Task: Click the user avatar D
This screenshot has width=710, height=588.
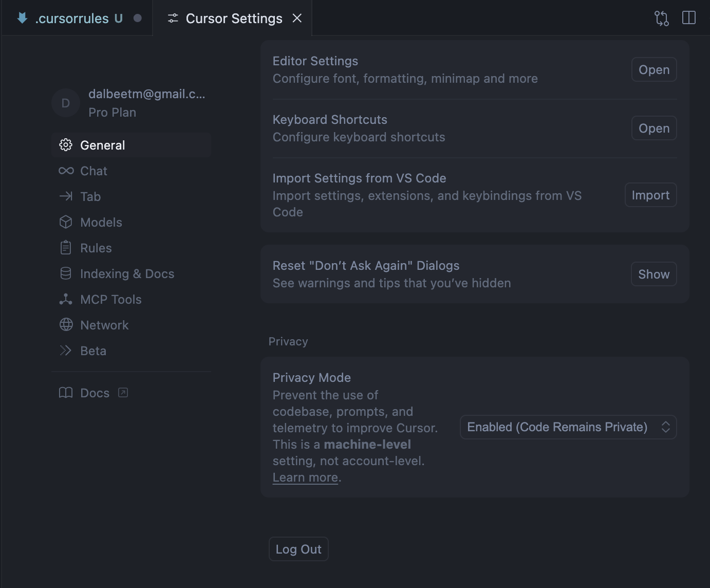Action: click(x=66, y=103)
